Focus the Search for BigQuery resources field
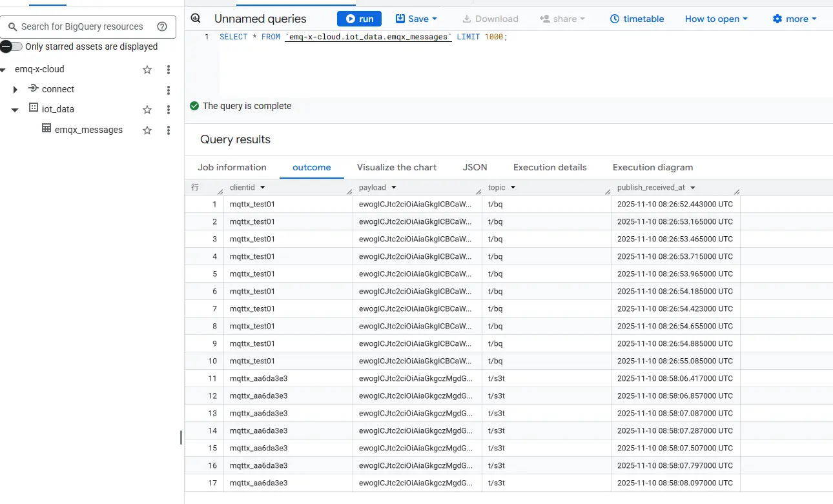This screenshot has width=833, height=504. (x=82, y=26)
